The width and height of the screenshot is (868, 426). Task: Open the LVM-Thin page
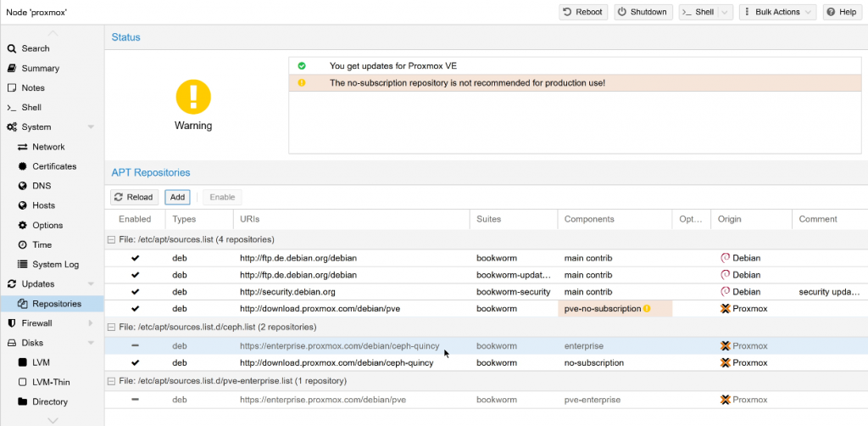click(52, 382)
